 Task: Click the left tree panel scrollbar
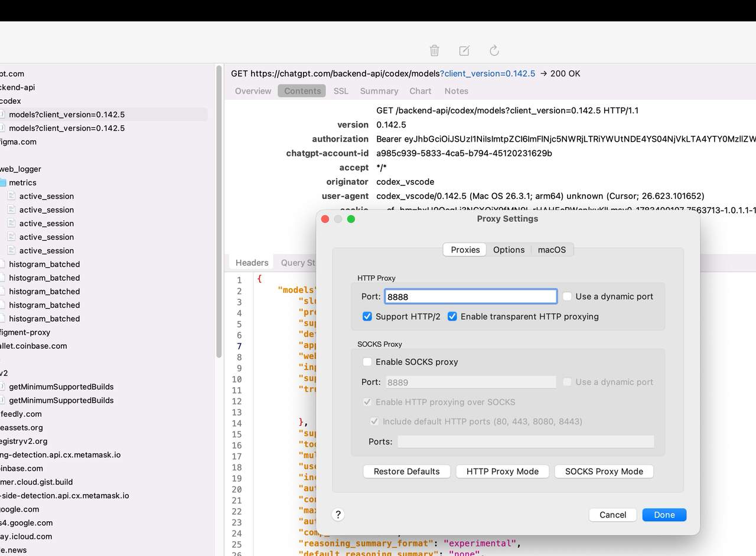[x=219, y=212]
